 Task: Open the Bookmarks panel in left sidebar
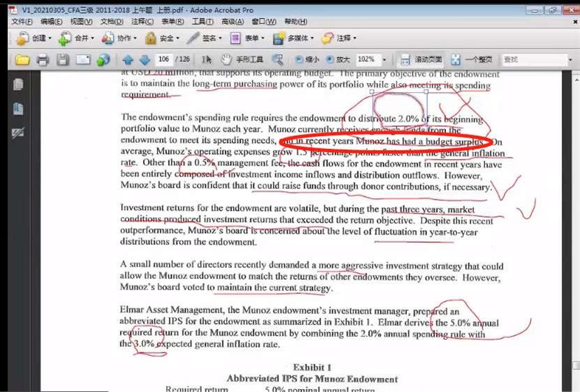point(18,109)
